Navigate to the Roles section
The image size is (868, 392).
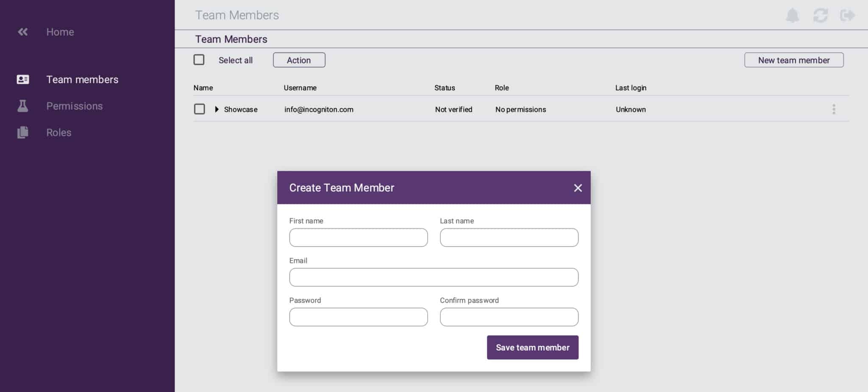pos(58,132)
